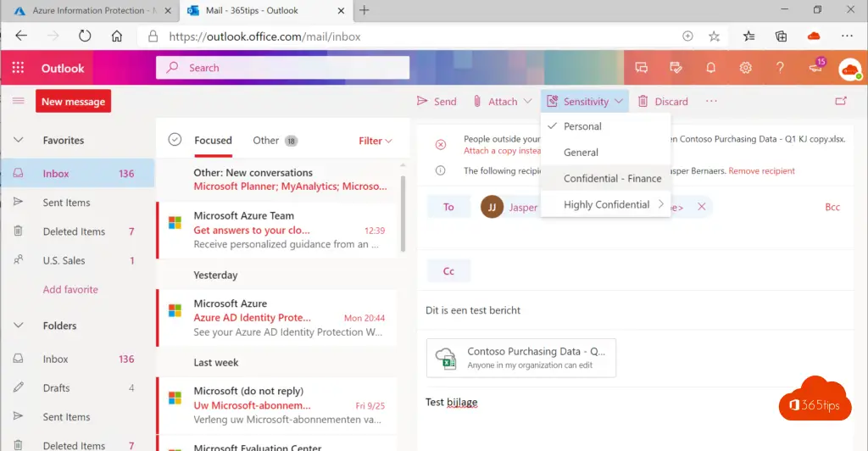Open the Azure AD Identity Protection email
This screenshot has height=451, width=868.
(x=277, y=318)
